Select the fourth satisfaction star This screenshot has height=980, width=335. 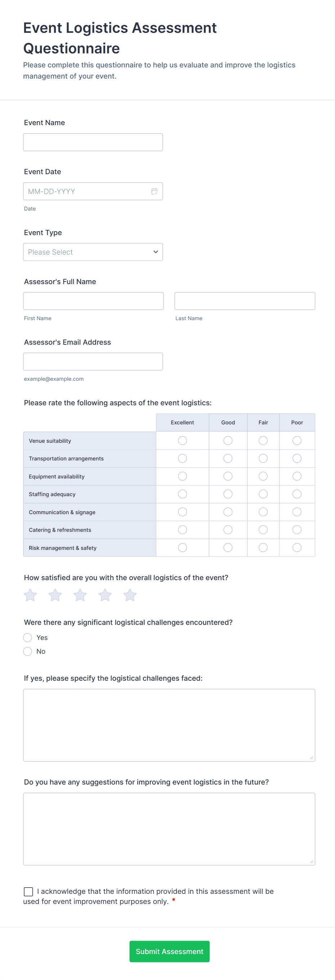pos(105,595)
